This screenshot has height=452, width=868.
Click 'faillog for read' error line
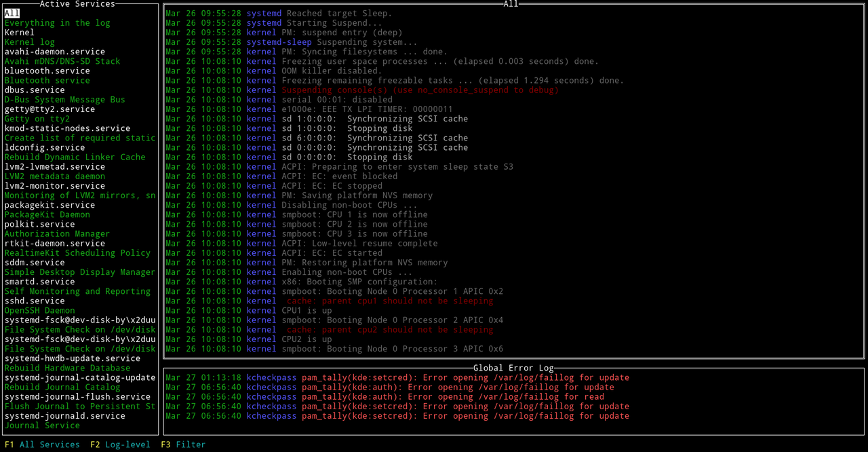click(x=384, y=396)
